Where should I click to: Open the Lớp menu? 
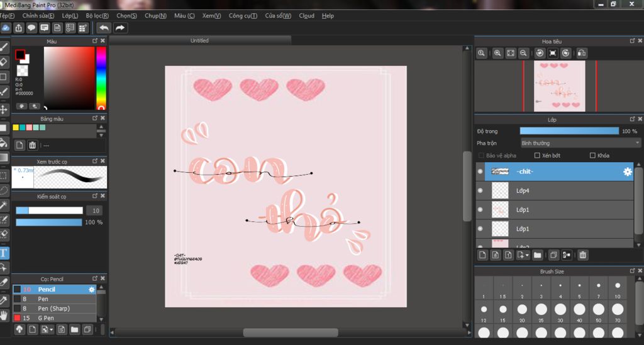coord(70,16)
